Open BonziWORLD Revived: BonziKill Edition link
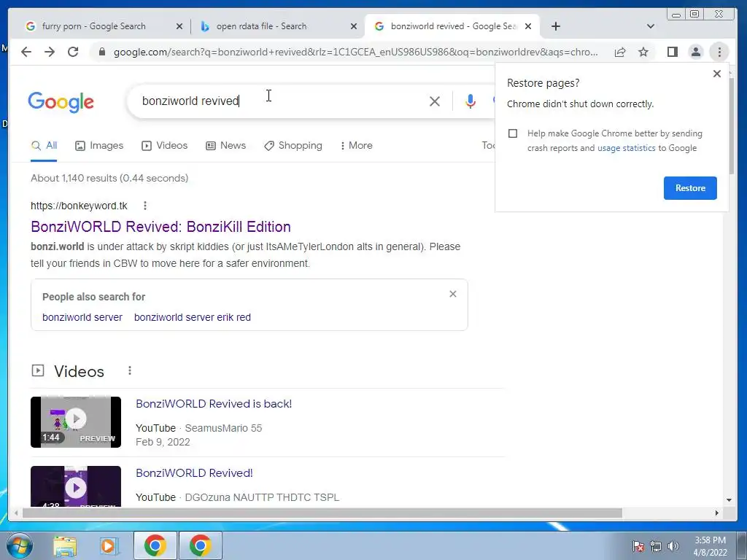Viewport: 747px width, 560px height. click(160, 227)
